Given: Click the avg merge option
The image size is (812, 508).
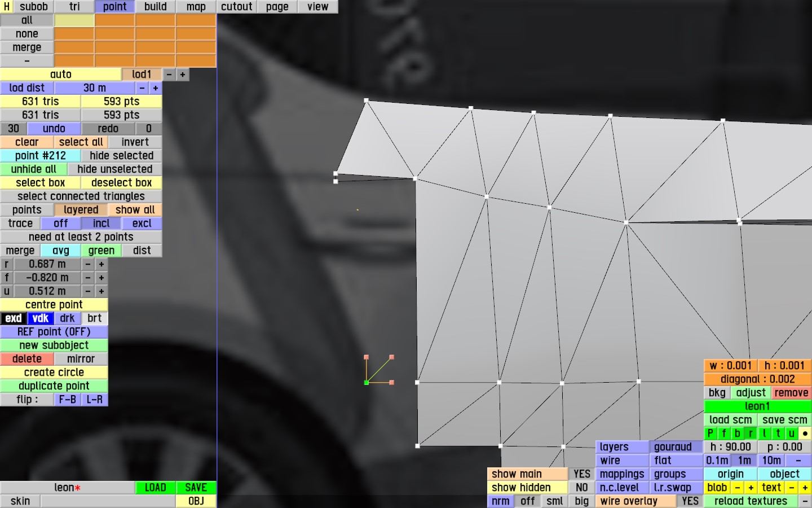Looking at the screenshot, I should click(x=61, y=251).
